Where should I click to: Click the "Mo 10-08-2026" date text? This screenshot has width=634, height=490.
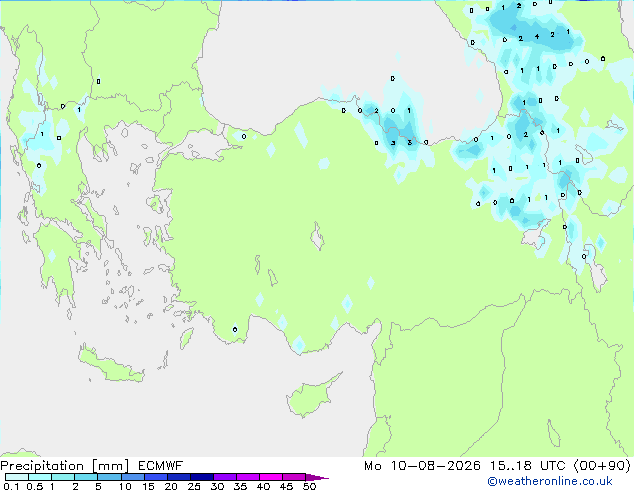point(422,466)
